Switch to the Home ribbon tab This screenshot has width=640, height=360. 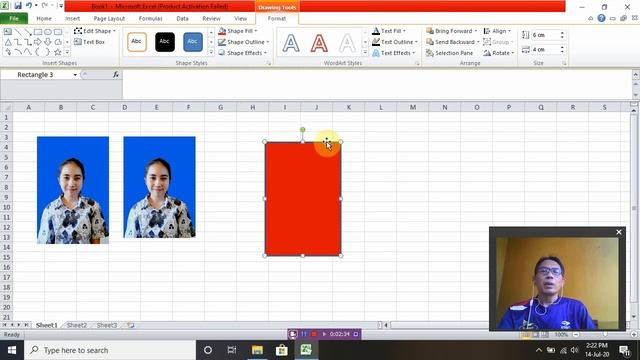[44, 18]
